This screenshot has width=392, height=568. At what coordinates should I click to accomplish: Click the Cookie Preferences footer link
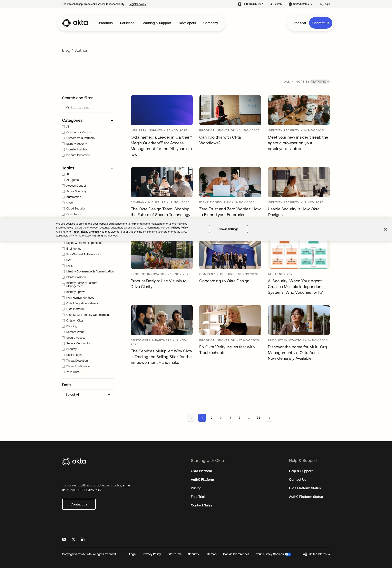[x=236, y=554]
